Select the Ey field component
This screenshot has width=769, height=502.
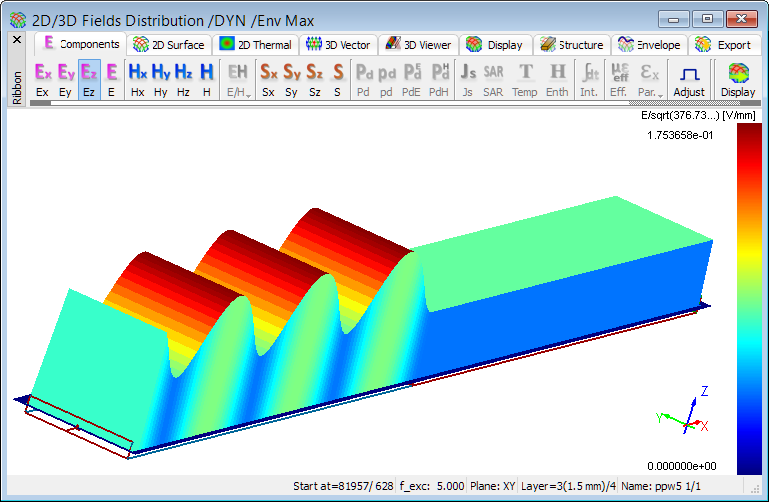(x=66, y=79)
